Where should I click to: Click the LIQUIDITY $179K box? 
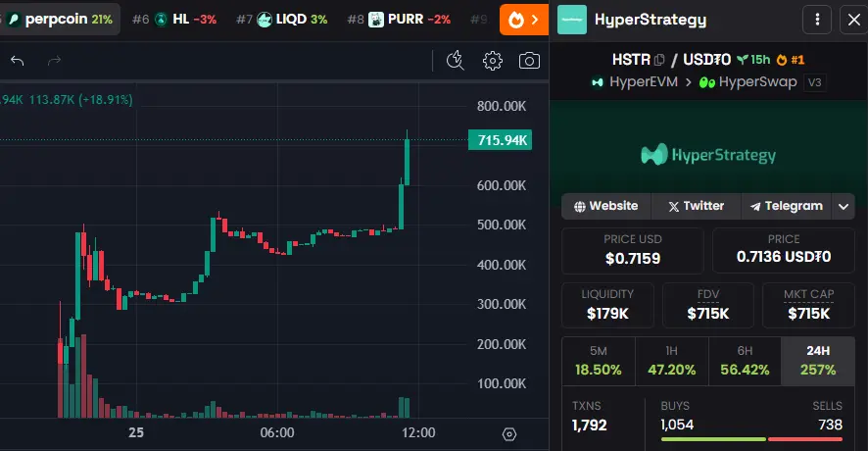607,305
